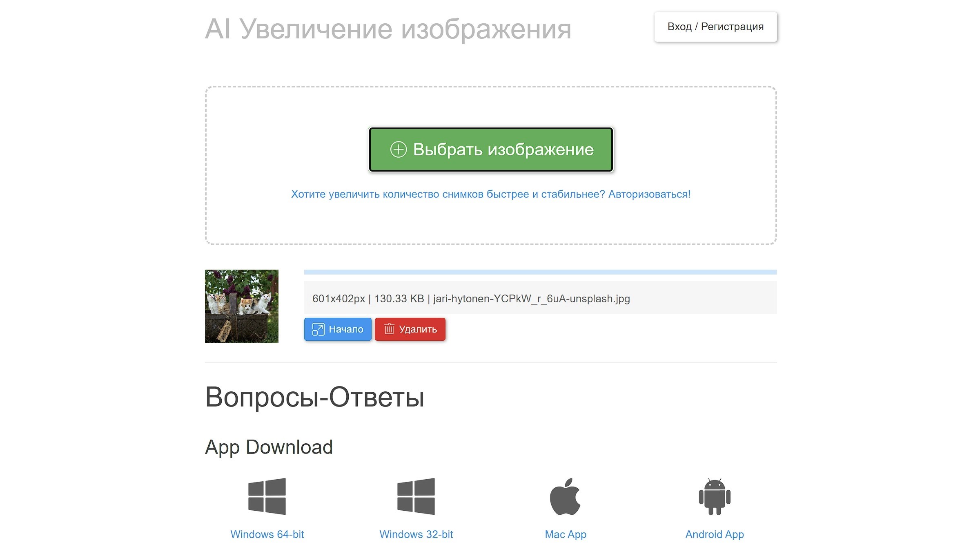This screenshot has width=980, height=545.
Task: Download via the Windows 64-bit link
Action: (x=267, y=534)
